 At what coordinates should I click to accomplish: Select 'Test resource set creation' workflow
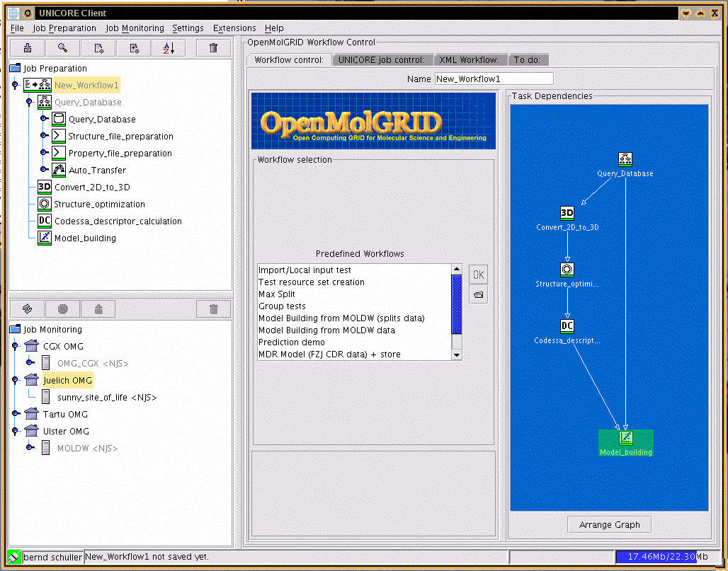(355, 282)
